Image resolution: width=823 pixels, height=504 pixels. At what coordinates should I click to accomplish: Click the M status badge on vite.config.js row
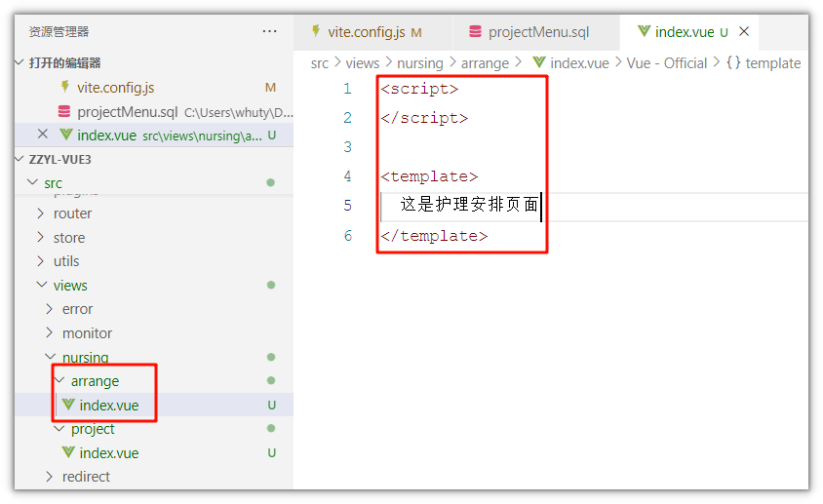tap(270, 87)
